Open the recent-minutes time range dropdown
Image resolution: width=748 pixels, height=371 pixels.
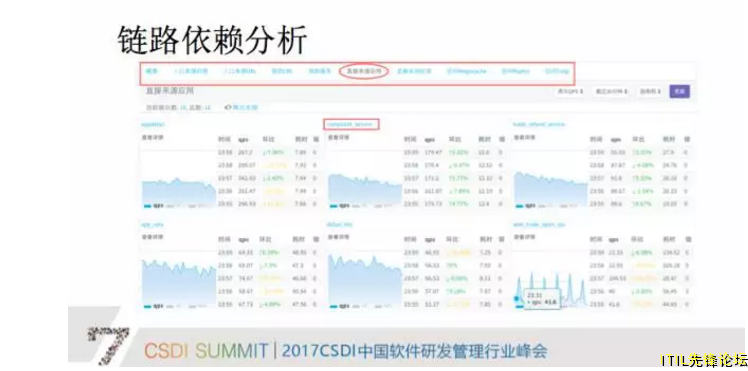coord(611,91)
